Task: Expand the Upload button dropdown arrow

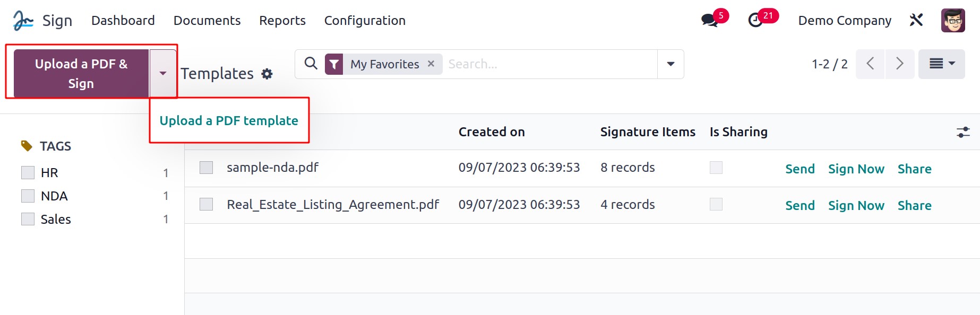Action: [163, 73]
